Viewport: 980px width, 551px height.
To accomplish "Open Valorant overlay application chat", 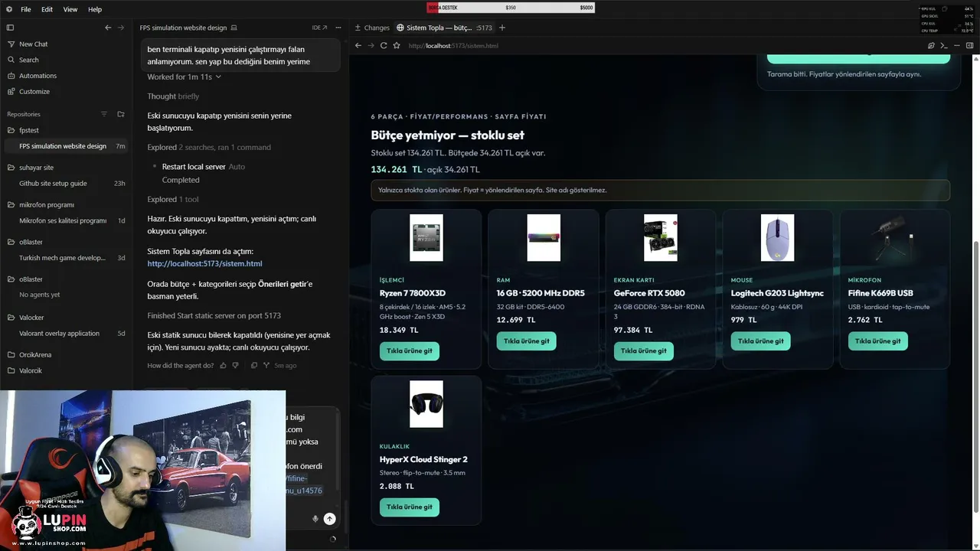I will [66, 333].
